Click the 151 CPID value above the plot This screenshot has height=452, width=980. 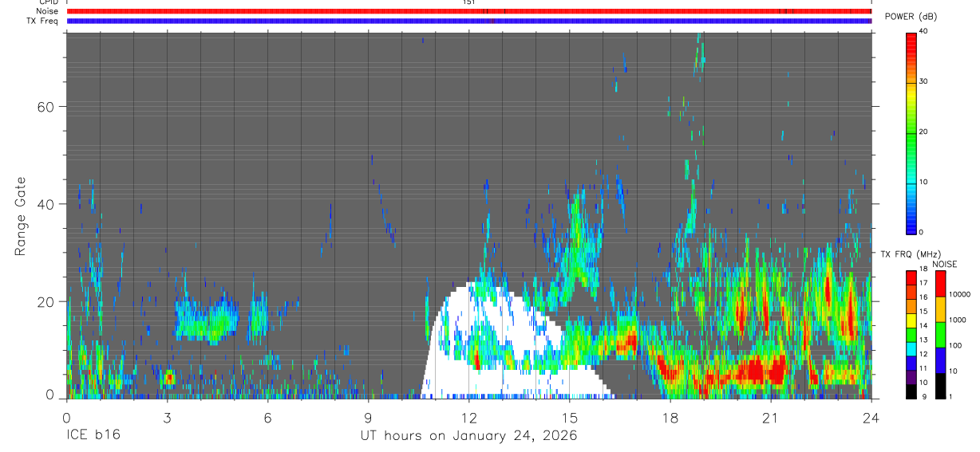click(468, 2)
